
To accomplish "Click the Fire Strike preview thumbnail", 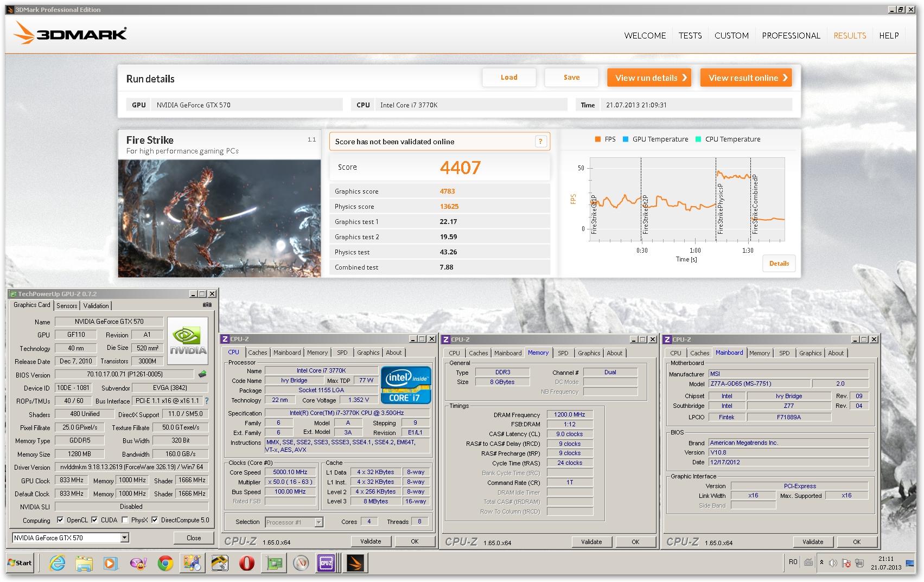I will 219,218.
